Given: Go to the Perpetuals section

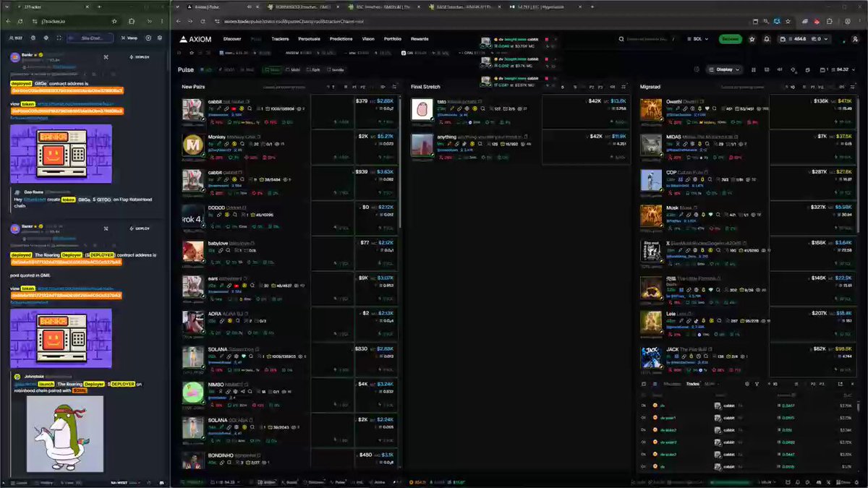Looking at the screenshot, I should coord(309,39).
